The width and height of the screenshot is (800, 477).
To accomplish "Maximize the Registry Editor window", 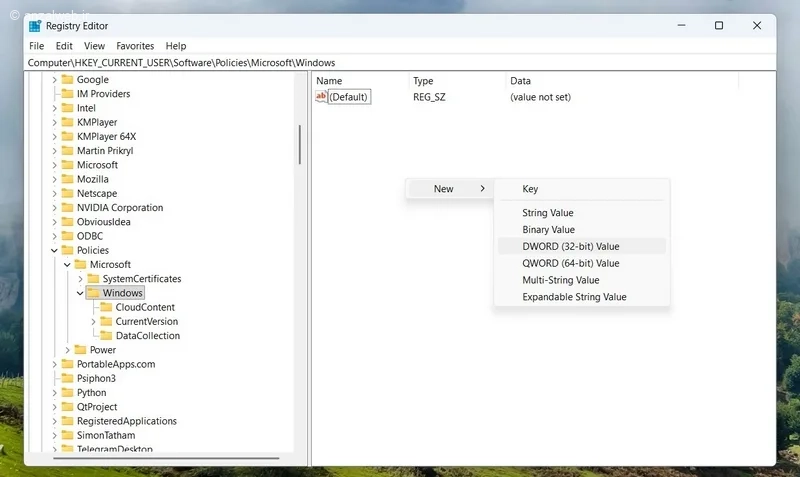I will (719, 26).
